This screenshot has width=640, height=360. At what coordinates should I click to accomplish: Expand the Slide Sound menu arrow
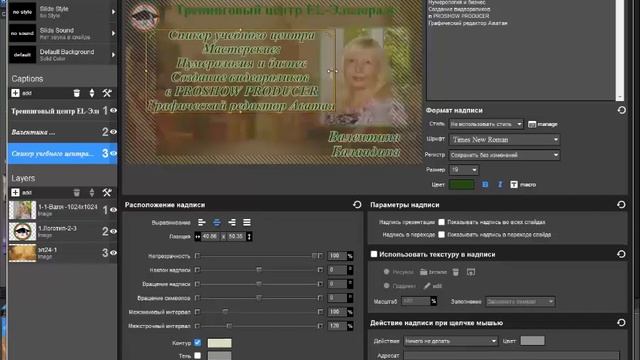(113, 33)
